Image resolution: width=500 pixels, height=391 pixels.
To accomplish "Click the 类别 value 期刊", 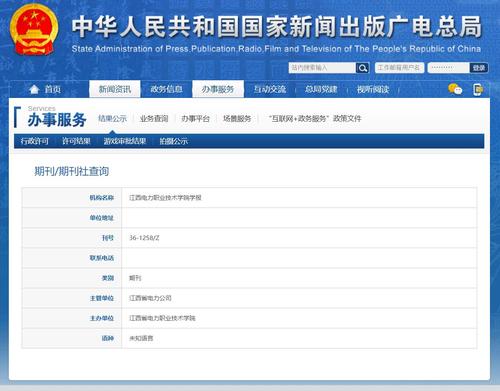I will [135, 278].
